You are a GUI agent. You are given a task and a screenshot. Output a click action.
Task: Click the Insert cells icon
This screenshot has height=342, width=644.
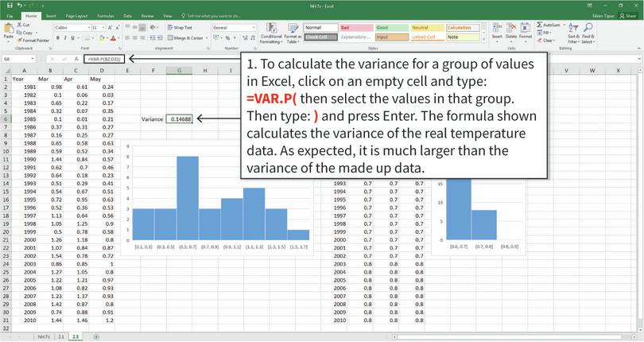497,28
